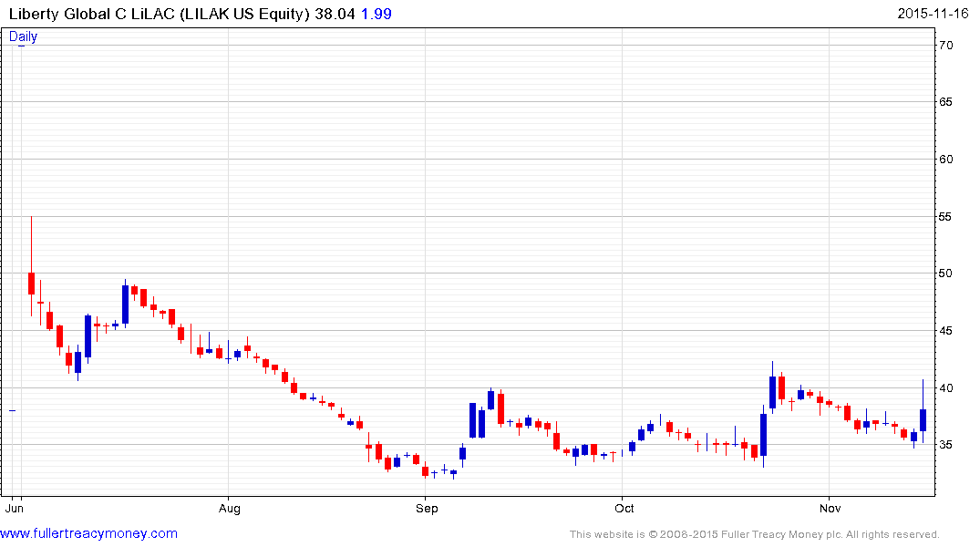Click the Fuller Treacy Money copyright notice

click(755, 534)
